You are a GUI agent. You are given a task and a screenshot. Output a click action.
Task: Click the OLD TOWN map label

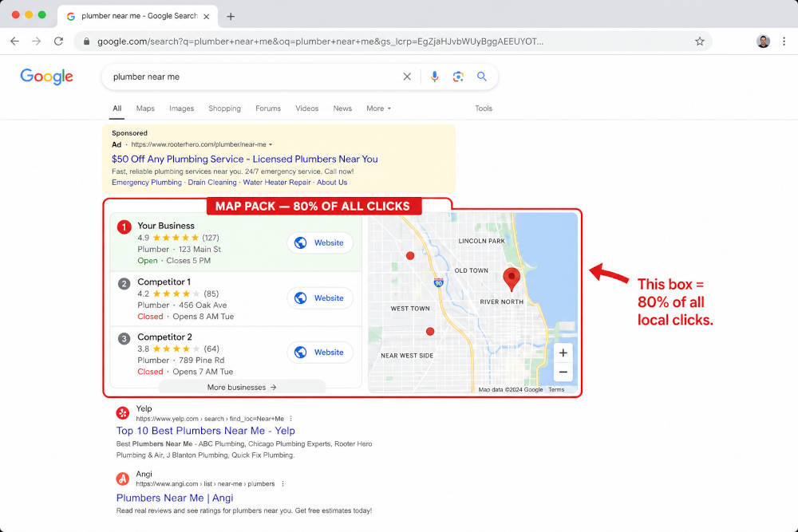[472, 270]
